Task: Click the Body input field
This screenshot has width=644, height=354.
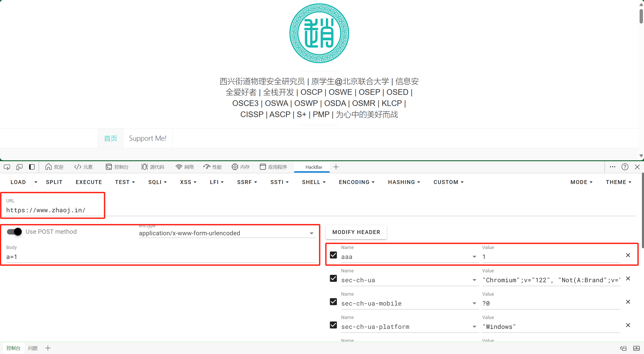Action: [x=160, y=257]
